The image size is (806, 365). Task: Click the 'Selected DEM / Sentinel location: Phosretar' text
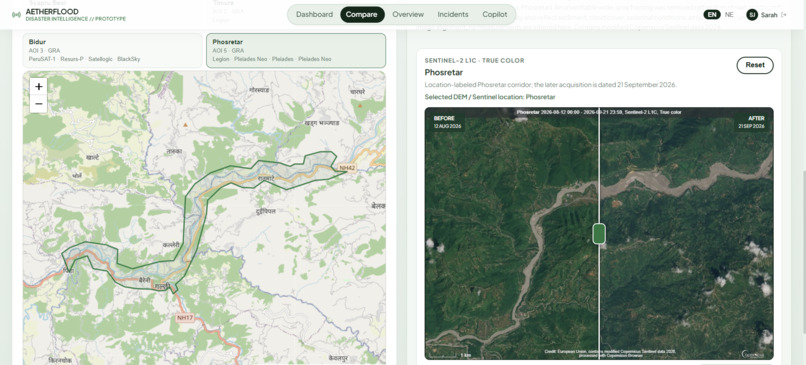coord(489,97)
